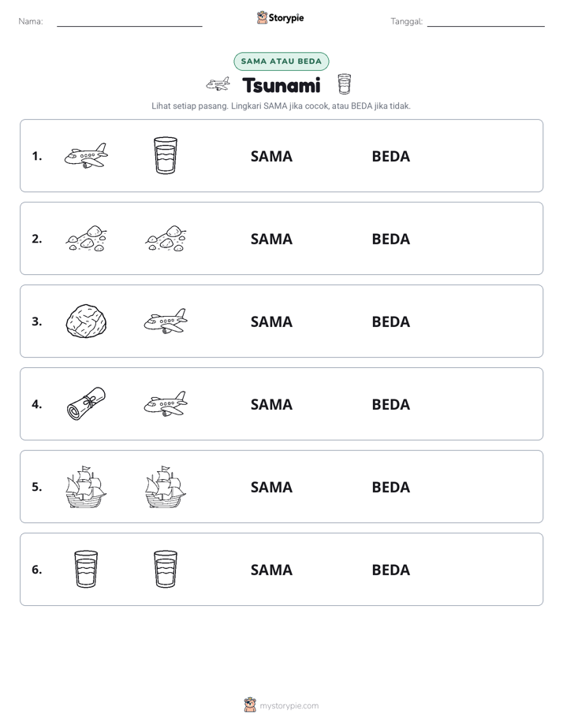Viewport: 563px width, 728px height.
Task: Click the rolled scroll icon in row 4
Action: click(x=86, y=403)
